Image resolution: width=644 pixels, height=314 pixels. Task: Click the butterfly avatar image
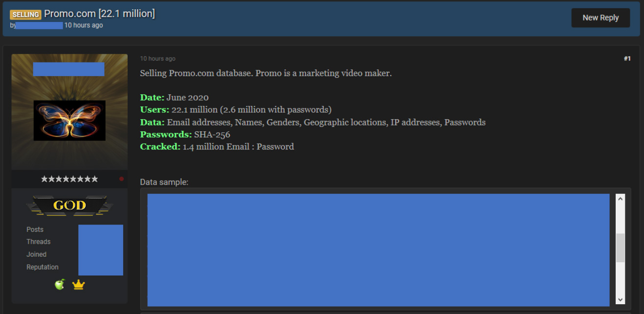click(x=69, y=120)
